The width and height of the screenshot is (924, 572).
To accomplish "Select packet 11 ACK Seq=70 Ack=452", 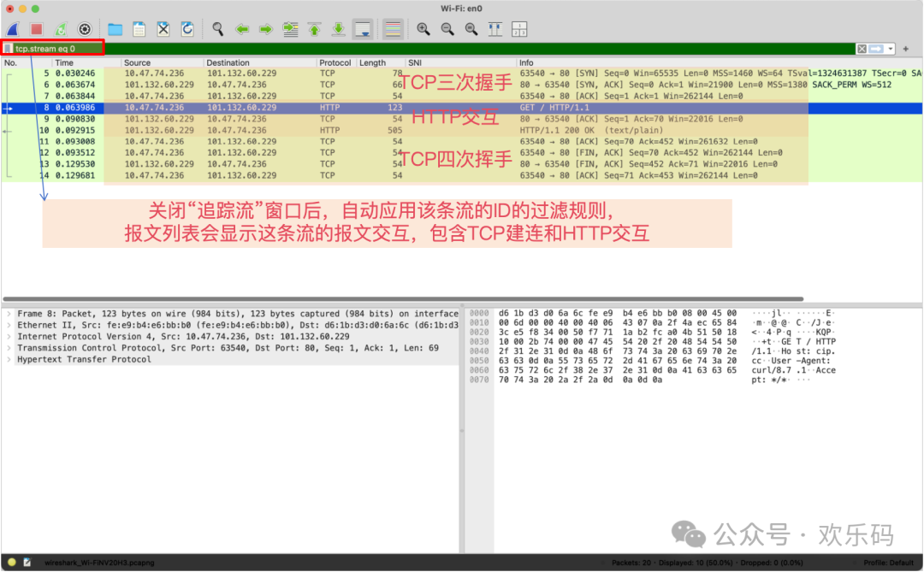I will pyautogui.click(x=461, y=141).
